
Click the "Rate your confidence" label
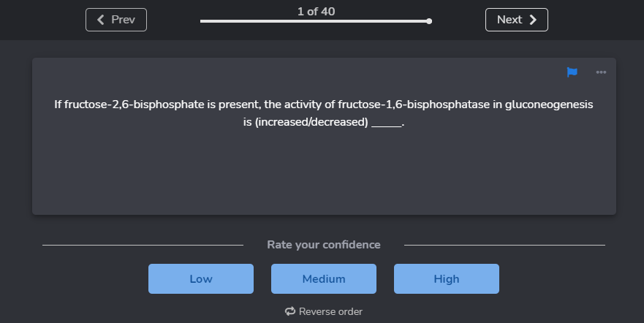pyautogui.click(x=324, y=244)
